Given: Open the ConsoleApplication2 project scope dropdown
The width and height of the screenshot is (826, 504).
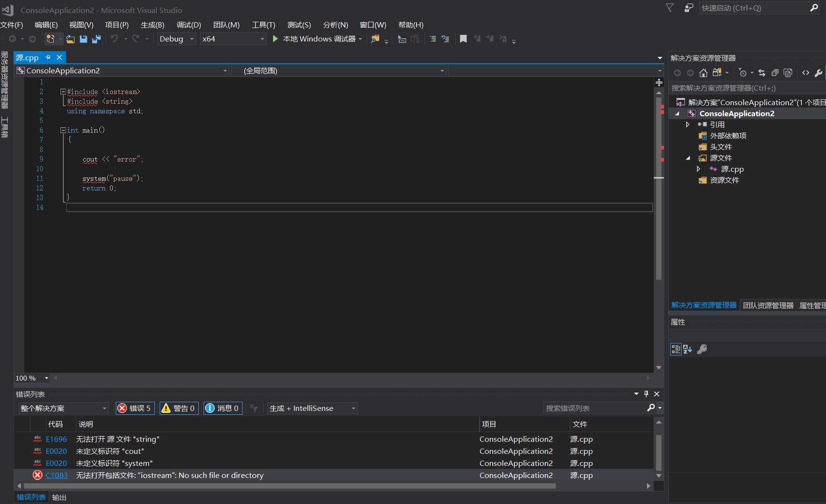Looking at the screenshot, I should click(x=122, y=71).
